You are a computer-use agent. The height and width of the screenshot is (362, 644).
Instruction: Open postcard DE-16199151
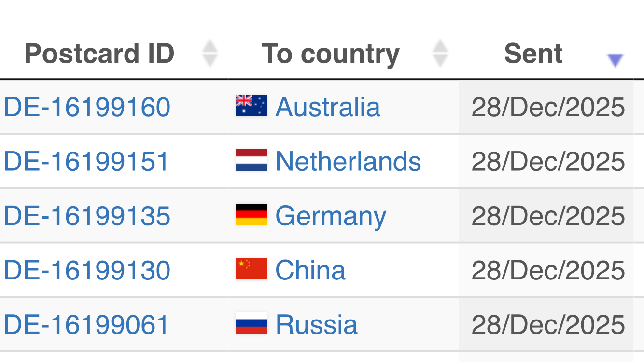coord(86,161)
